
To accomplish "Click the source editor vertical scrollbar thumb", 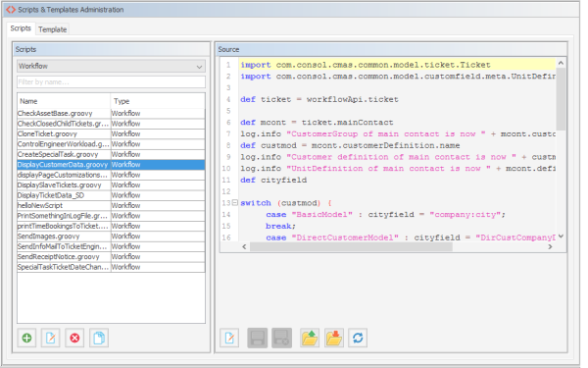I will [x=561, y=99].
